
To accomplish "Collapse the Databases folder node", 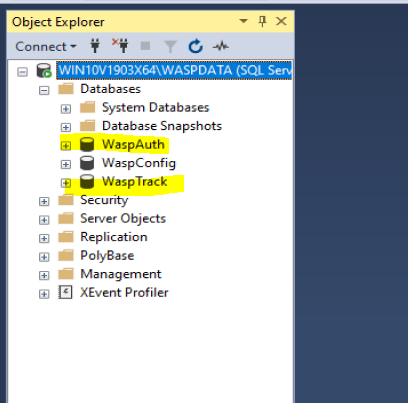I will coord(44,90).
